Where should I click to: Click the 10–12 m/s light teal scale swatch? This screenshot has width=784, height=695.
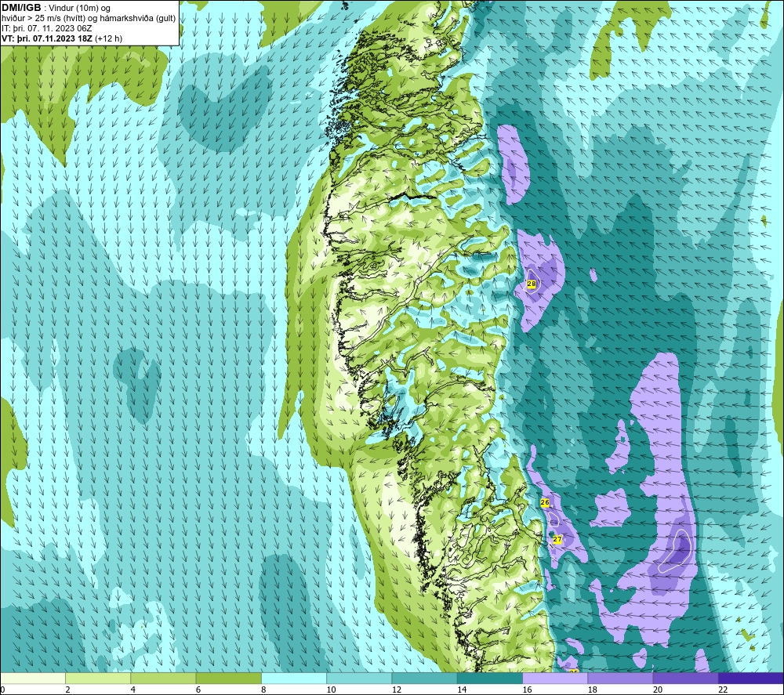[359, 678]
